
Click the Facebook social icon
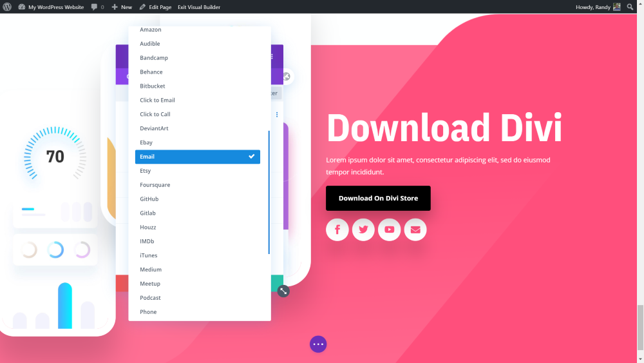pyautogui.click(x=337, y=230)
